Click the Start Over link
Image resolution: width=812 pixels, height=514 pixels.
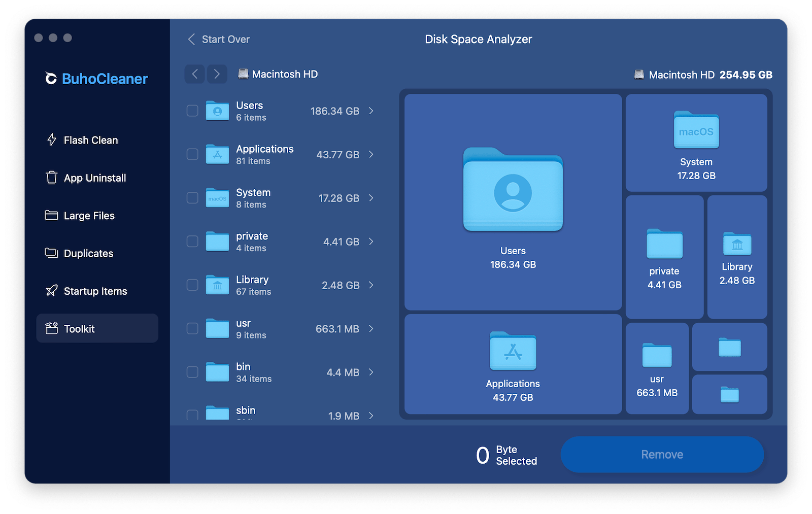click(219, 39)
